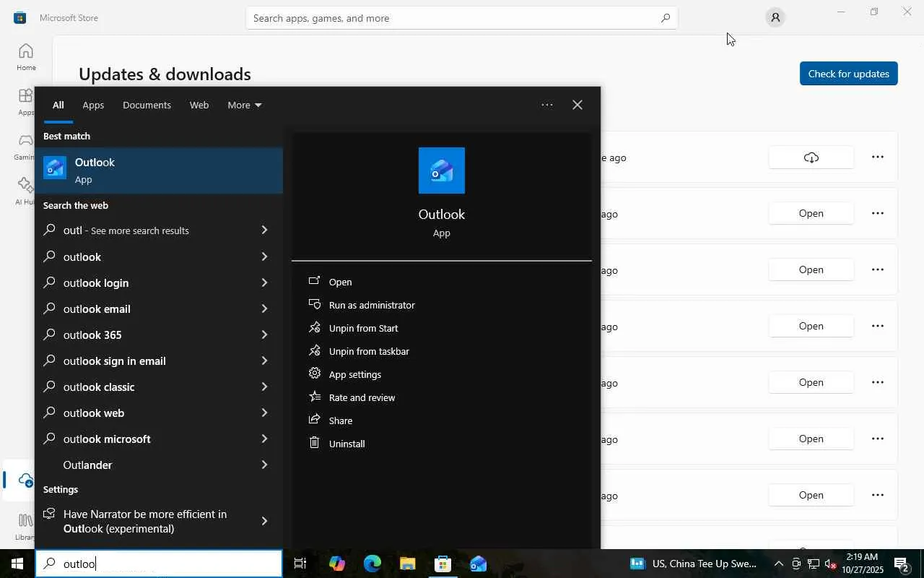Expand the 'outlook email' suggestion chevron
924x578 pixels.
tap(264, 309)
